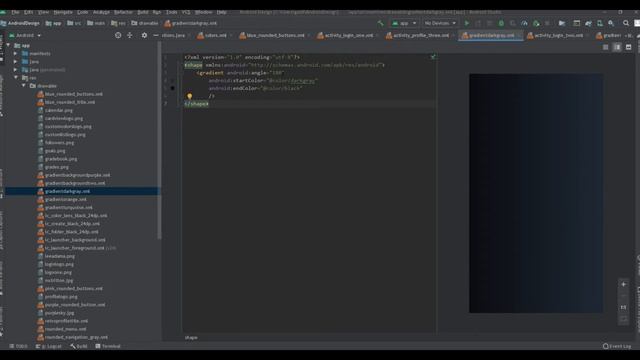The height and width of the screenshot is (360, 640).
Task: Show the hidden editor tabs list
Action: 629,36
